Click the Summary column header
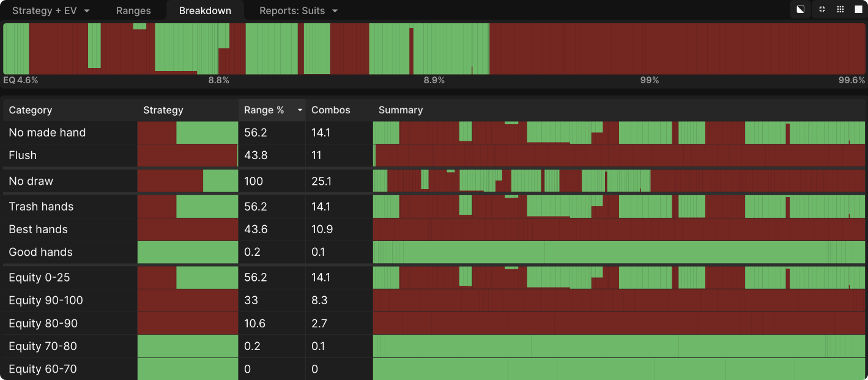868x380 pixels. click(x=401, y=110)
